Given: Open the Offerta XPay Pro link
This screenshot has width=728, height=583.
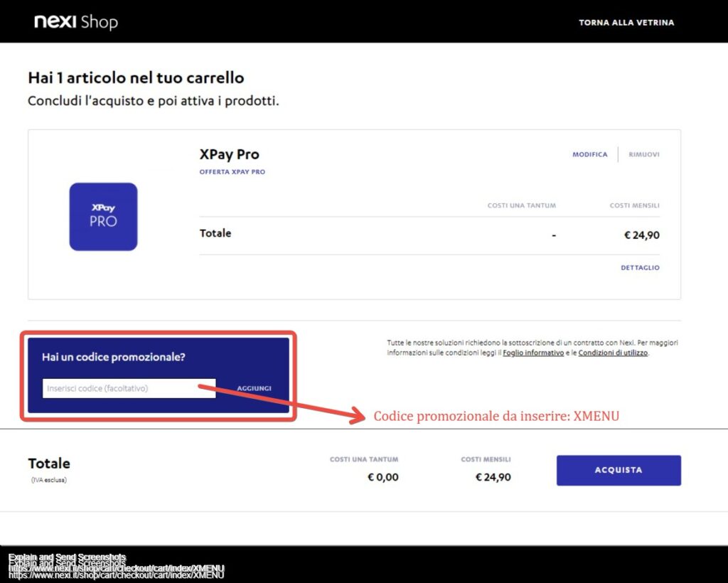Looking at the screenshot, I should (x=232, y=172).
